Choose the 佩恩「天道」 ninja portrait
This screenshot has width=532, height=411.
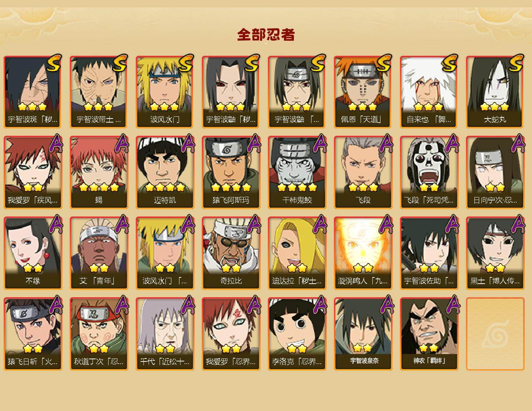(363, 92)
